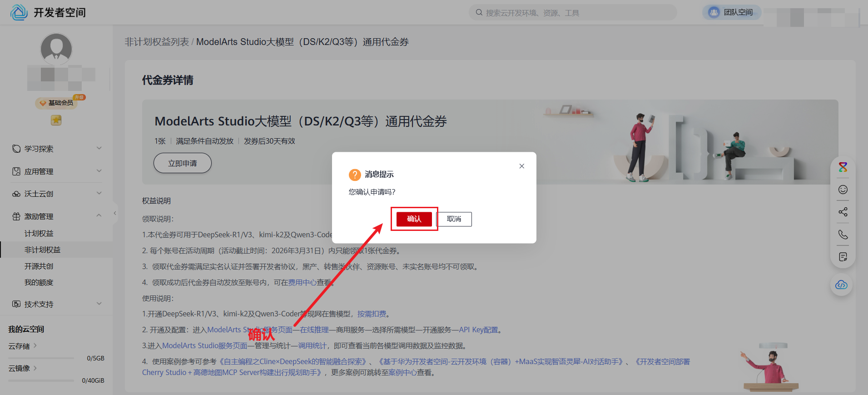Click the 0/40GiB image value
This screenshot has height=395, width=868.
[93, 380]
